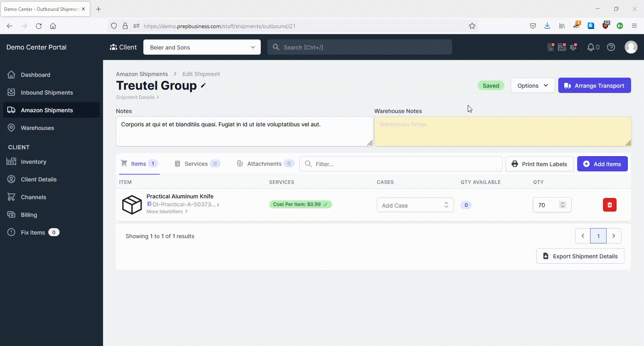644x346 pixels.
Task: Open Firefox downloads arrow icon
Action: click(x=547, y=26)
